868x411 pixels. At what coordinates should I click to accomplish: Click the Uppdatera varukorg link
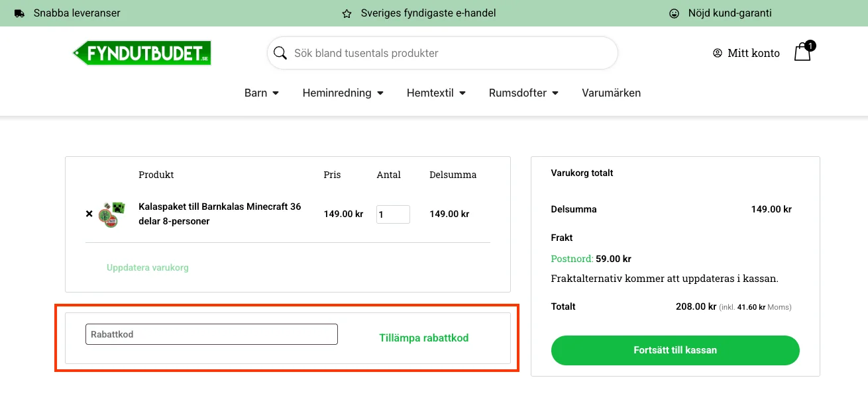point(147,268)
